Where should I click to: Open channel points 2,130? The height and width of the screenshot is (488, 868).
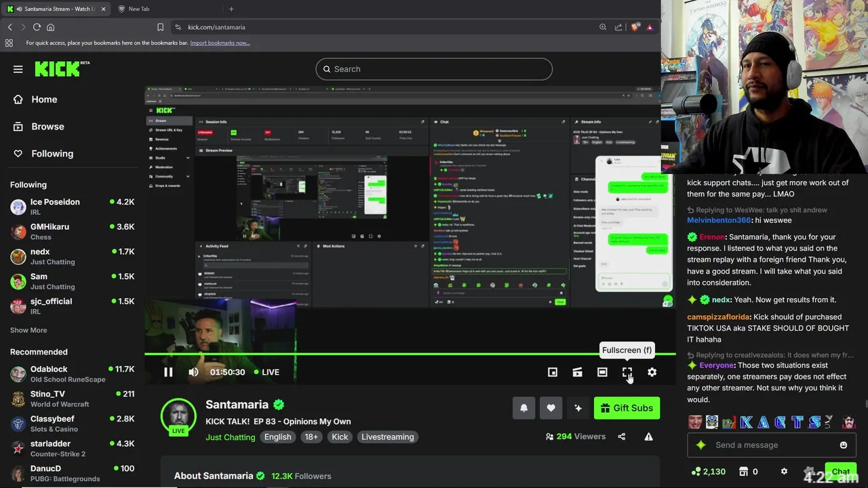[x=708, y=472]
